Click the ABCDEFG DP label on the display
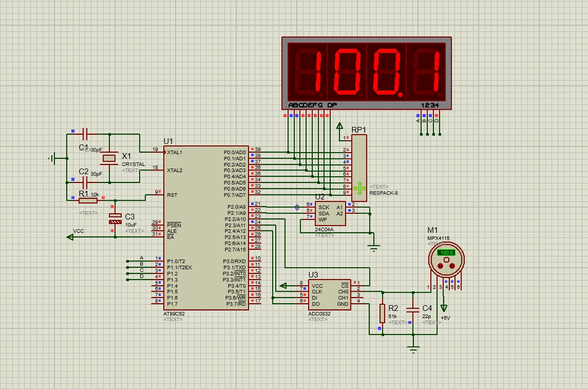The width and height of the screenshot is (588, 389). point(313,105)
